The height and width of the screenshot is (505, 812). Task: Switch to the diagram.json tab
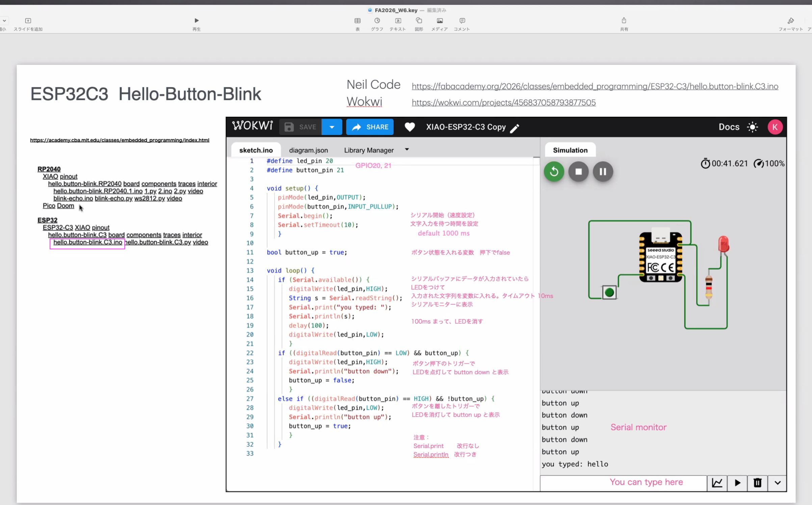[x=308, y=150]
